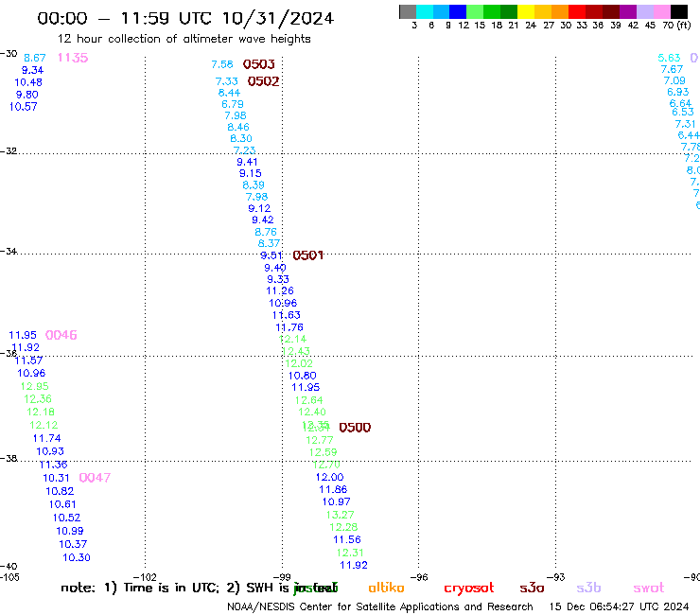Select the light blue legend swatch before 9
The width and height of the screenshot is (700, 615).
442,11
